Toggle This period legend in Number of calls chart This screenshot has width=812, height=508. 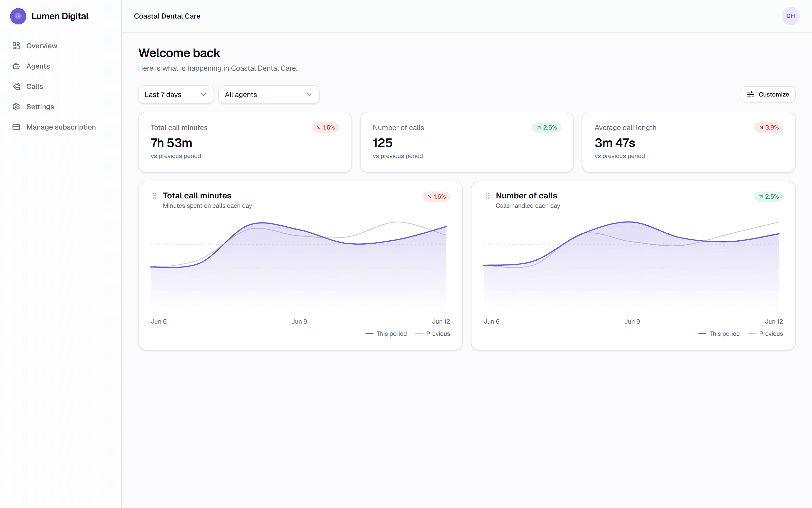(719, 334)
